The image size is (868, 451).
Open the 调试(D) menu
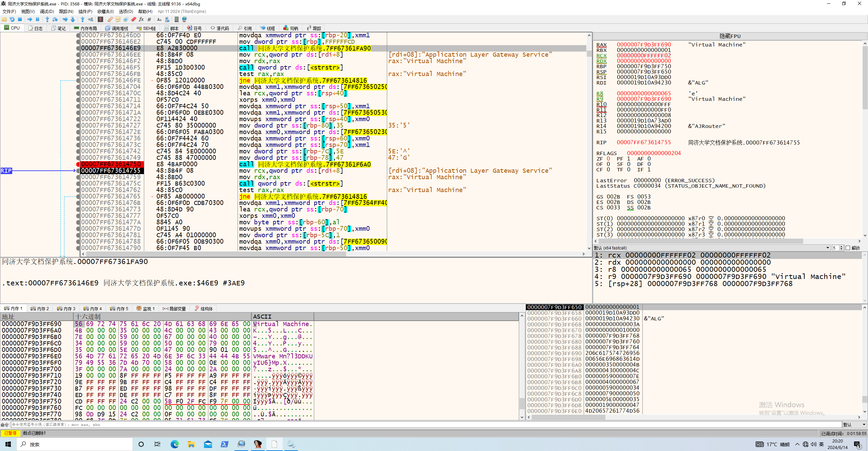[x=47, y=12]
